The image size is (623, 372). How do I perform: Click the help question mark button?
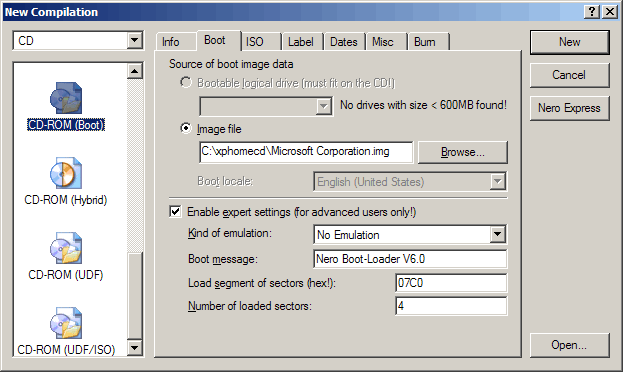click(592, 12)
